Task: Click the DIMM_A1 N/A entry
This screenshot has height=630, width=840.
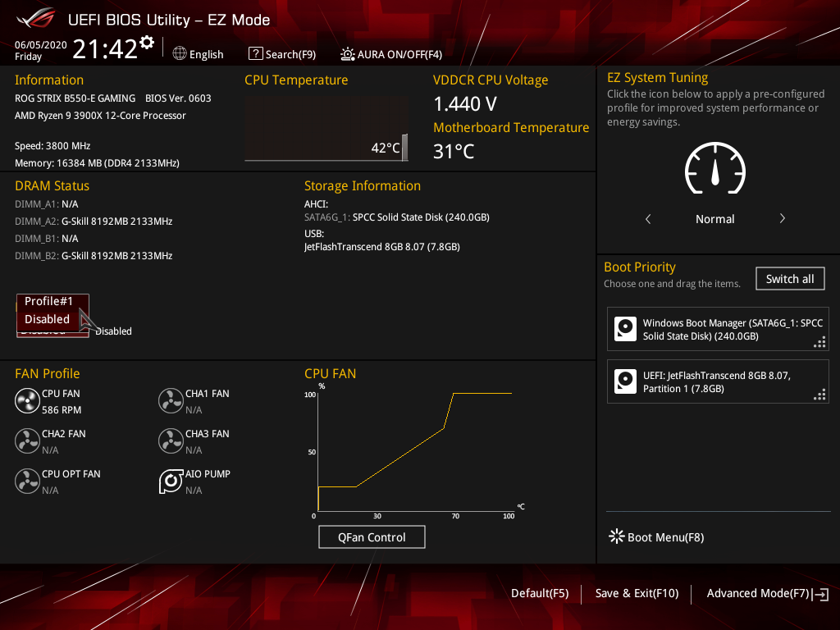Action: tap(47, 204)
